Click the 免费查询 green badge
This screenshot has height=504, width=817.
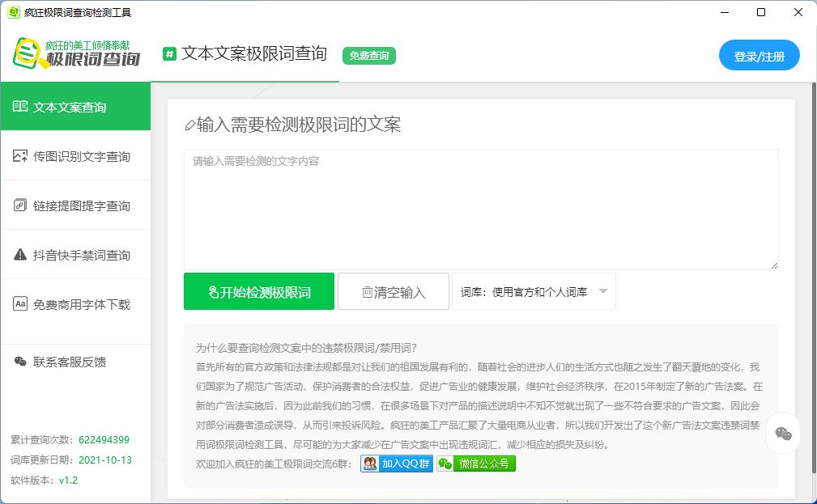click(369, 56)
